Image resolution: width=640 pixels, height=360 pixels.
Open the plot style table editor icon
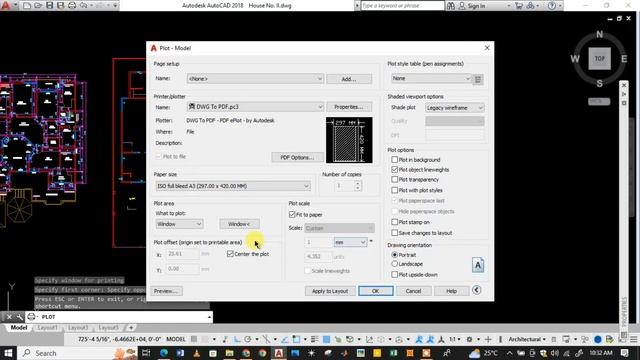click(478, 79)
